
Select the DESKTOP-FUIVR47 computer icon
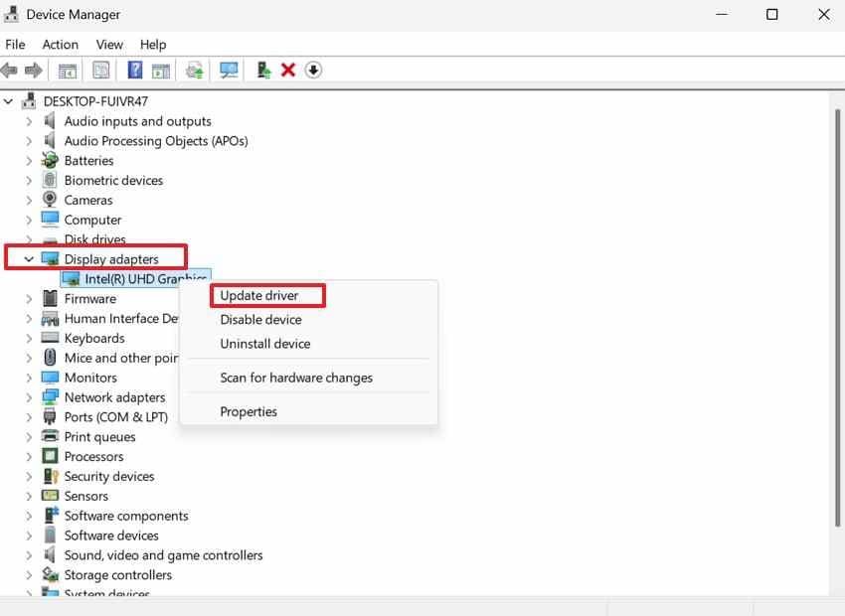(29, 100)
